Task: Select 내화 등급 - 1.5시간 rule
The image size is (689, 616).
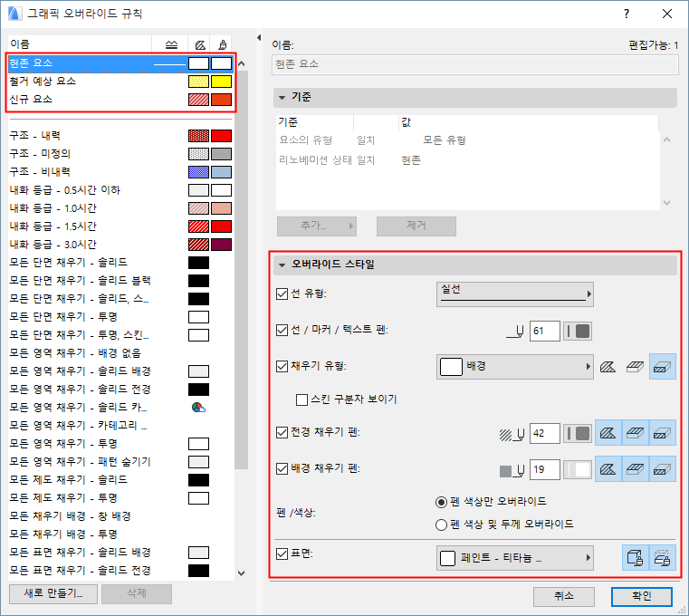Action: click(x=120, y=226)
